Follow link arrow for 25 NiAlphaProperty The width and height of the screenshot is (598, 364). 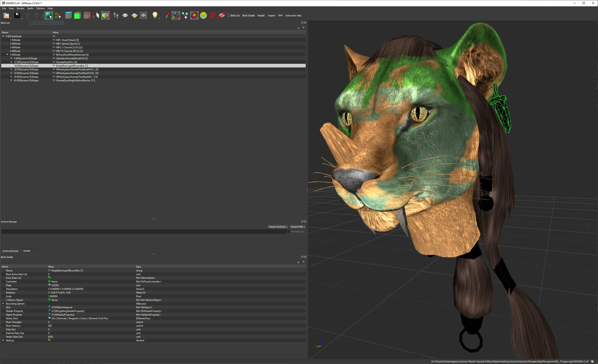pos(49,314)
